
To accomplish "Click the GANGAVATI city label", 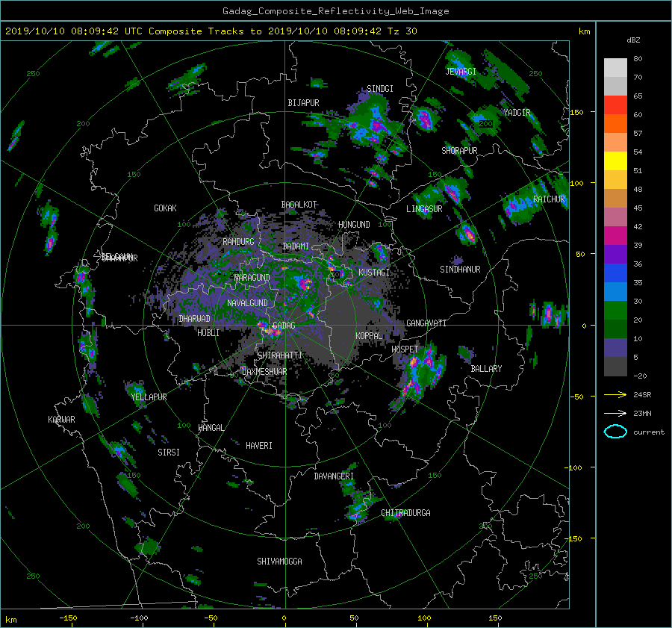I will (x=426, y=323).
